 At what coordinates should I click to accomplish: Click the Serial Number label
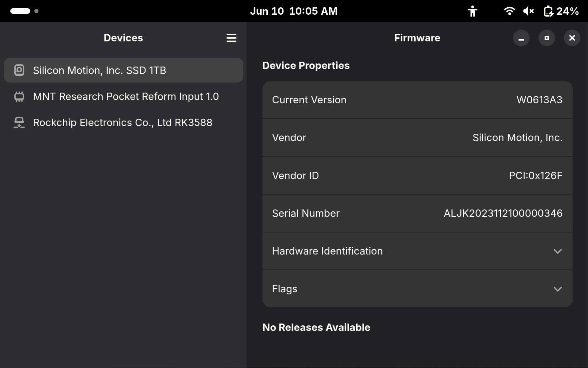tap(306, 213)
